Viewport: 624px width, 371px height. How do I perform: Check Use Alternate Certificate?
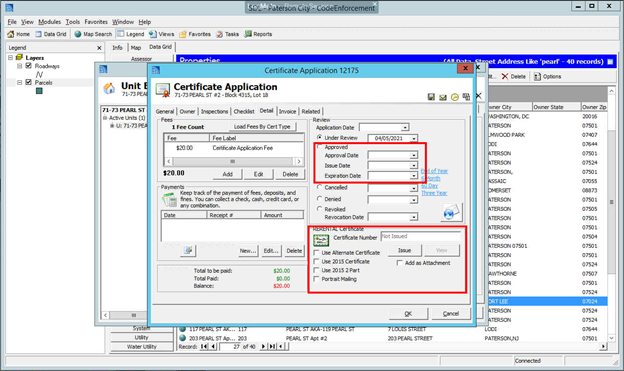click(x=316, y=253)
